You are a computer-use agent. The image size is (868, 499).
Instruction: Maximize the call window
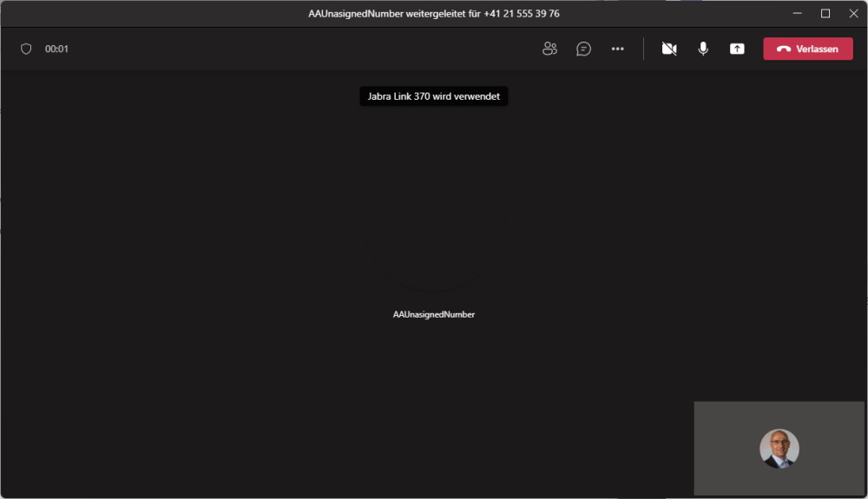(x=825, y=13)
